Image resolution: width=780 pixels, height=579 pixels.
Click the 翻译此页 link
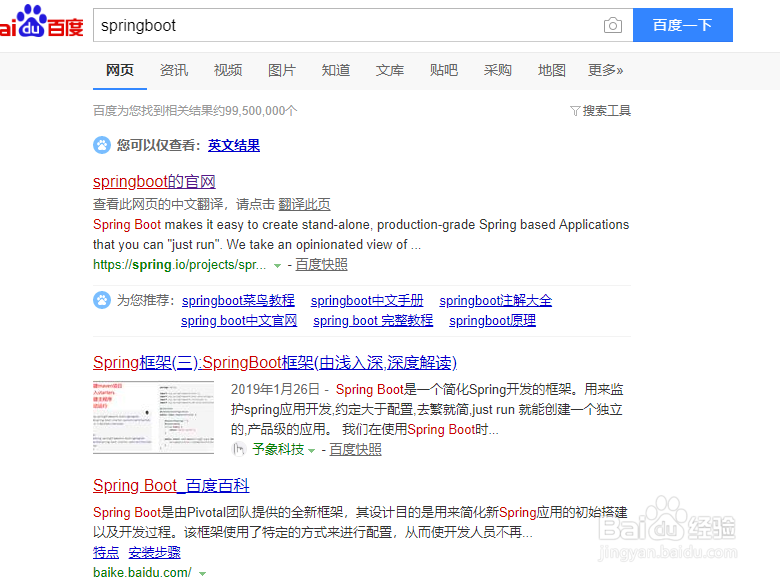pyautogui.click(x=304, y=204)
